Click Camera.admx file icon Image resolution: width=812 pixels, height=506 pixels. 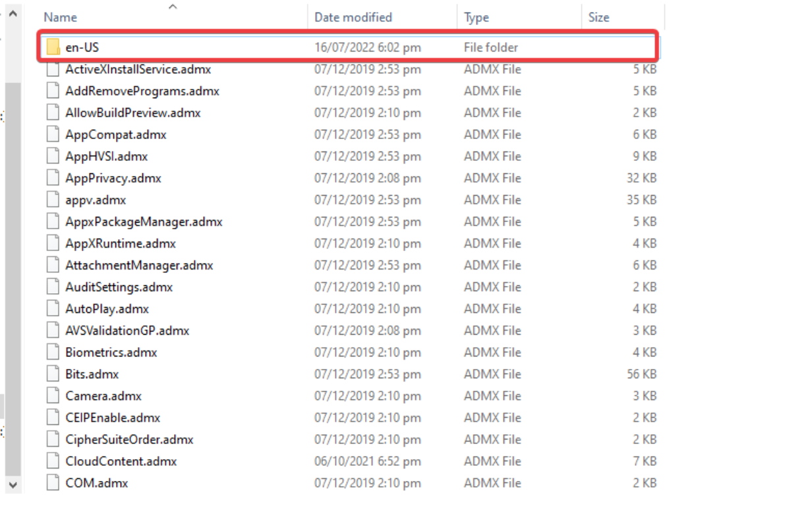click(x=53, y=395)
